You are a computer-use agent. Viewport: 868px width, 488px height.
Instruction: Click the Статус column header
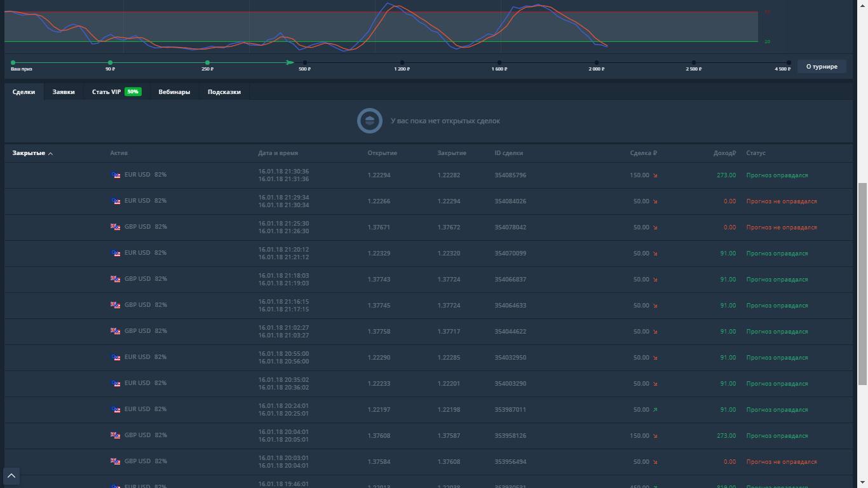point(756,153)
